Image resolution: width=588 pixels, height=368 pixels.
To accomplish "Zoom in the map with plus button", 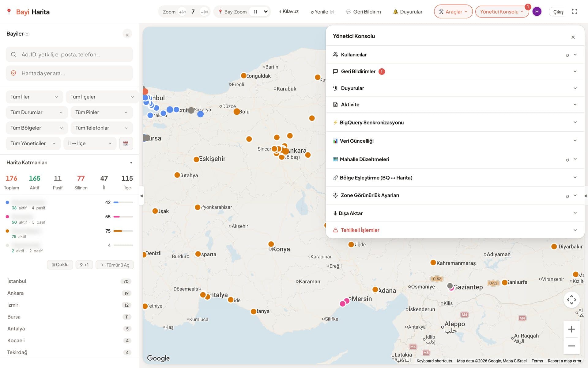I will [571, 329].
